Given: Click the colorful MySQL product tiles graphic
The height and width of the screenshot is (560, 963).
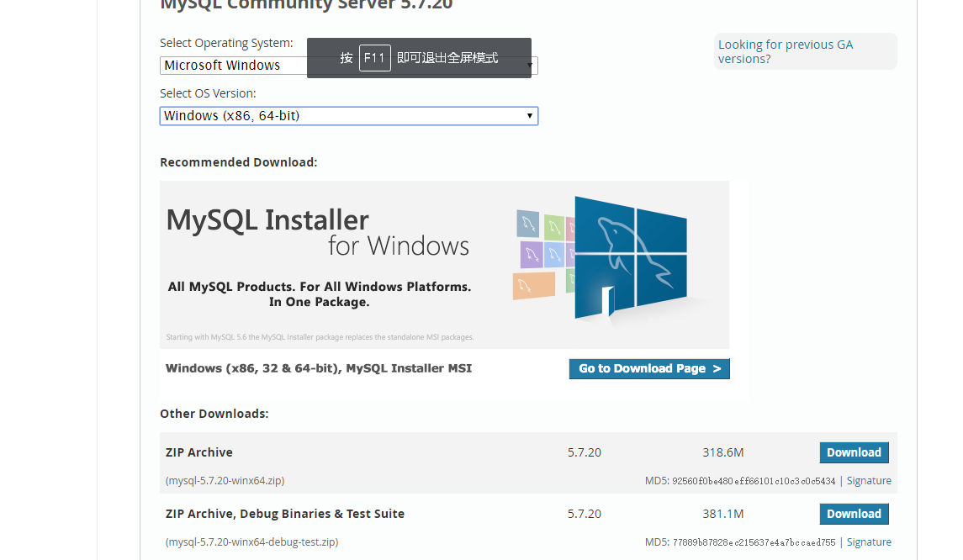Looking at the screenshot, I should tap(542, 252).
